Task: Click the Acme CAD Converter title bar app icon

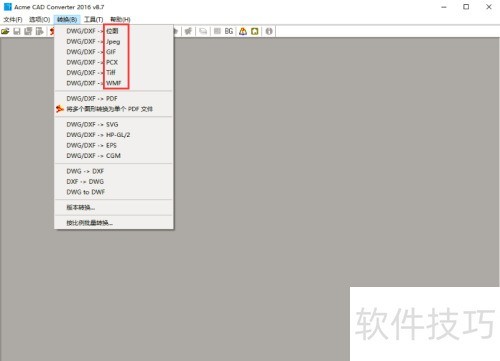Action: pyautogui.click(x=7, y=7)
